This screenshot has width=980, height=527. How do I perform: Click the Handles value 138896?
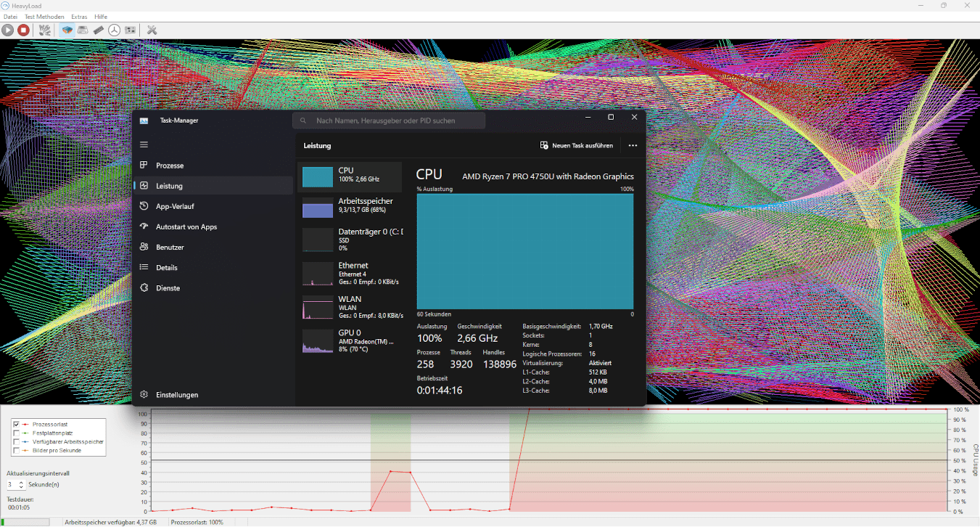point(499,364)
